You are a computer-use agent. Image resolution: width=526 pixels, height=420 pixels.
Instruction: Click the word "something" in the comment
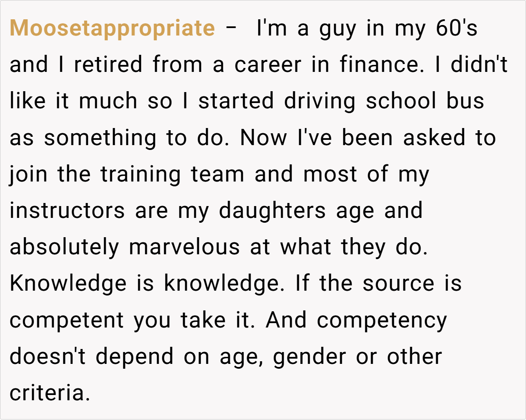click(x=100, y=138)
